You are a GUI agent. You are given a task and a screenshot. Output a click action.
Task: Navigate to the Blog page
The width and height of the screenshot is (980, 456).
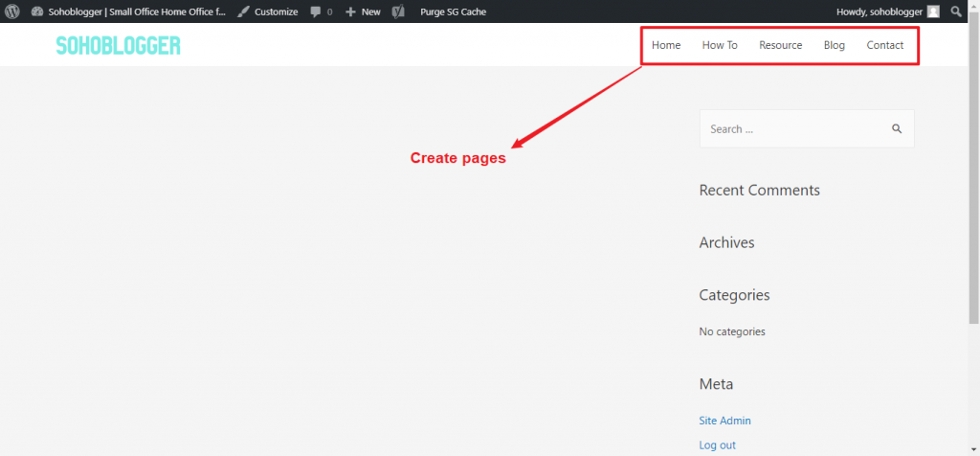[x=834, y=45]
